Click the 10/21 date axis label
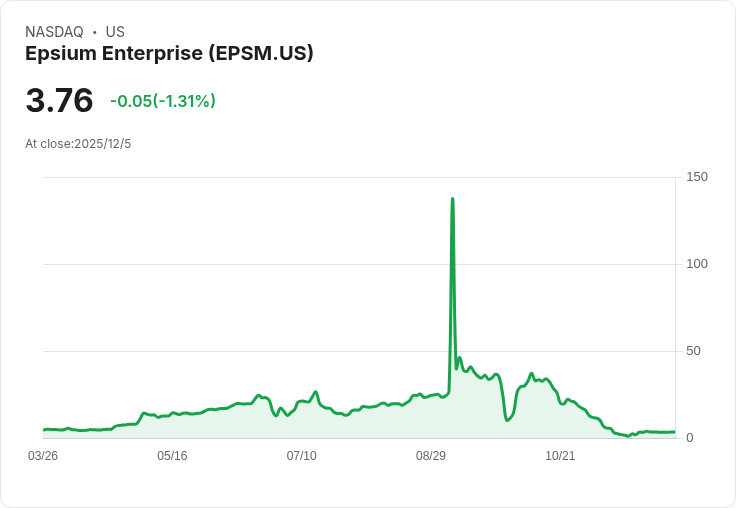This screenshot has height=508, width=736. (x=560, y=456)
